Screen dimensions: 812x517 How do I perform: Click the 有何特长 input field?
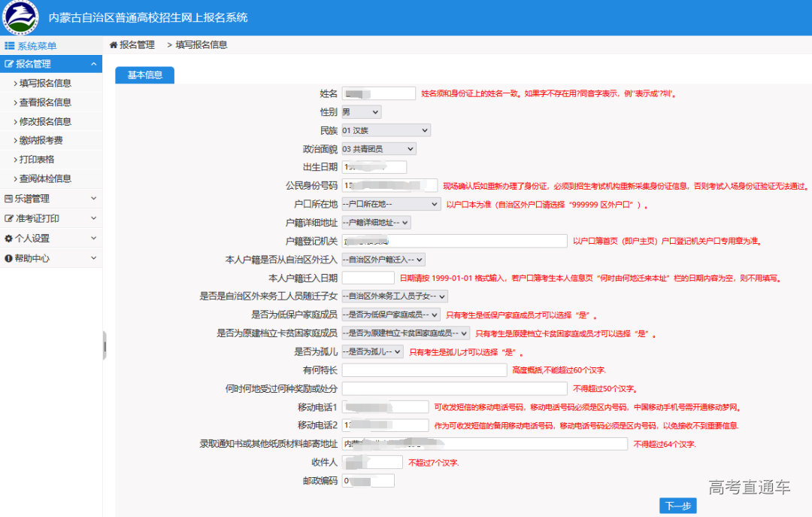click(x=425, y=370)
